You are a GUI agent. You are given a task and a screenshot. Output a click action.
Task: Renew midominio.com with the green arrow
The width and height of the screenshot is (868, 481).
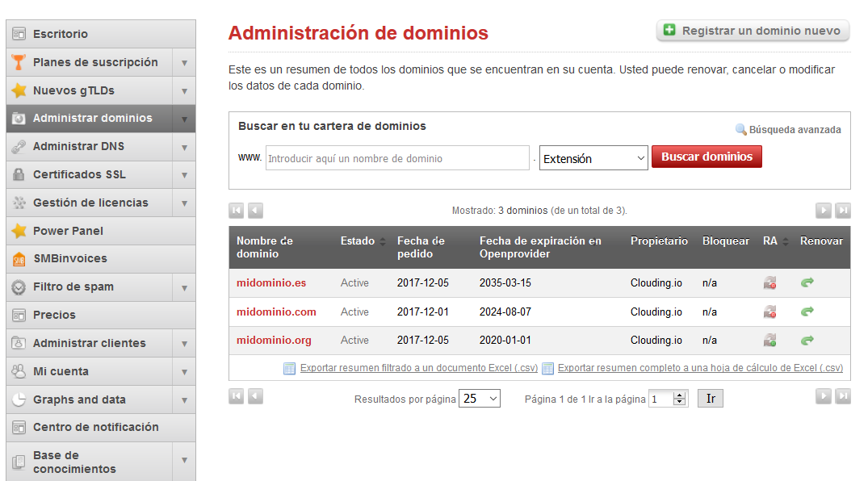(807, 312)
